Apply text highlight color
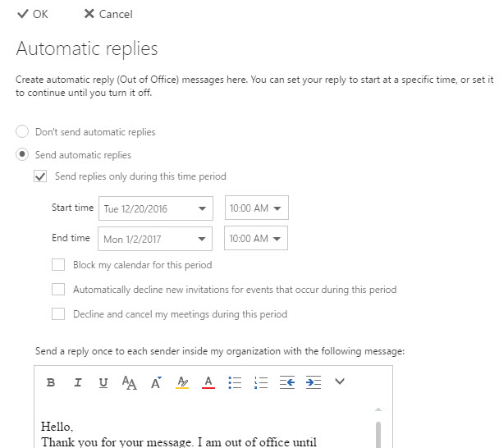The height and width of the screenshot is (448, 499). tap(181, 382)
